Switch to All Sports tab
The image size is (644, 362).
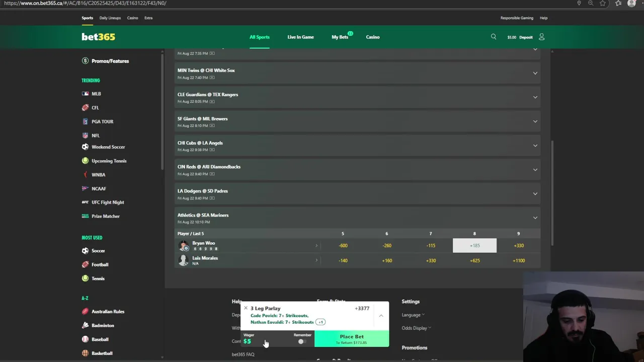(x=260, y=37)
